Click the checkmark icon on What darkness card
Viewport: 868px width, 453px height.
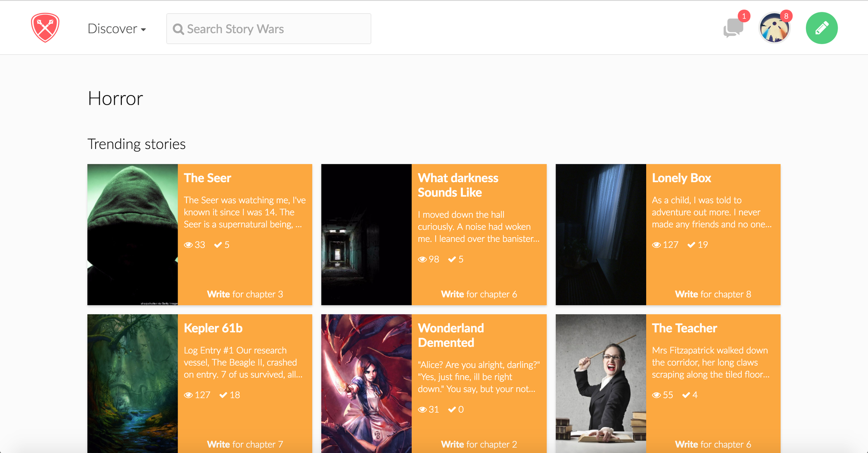click(452, 259)
